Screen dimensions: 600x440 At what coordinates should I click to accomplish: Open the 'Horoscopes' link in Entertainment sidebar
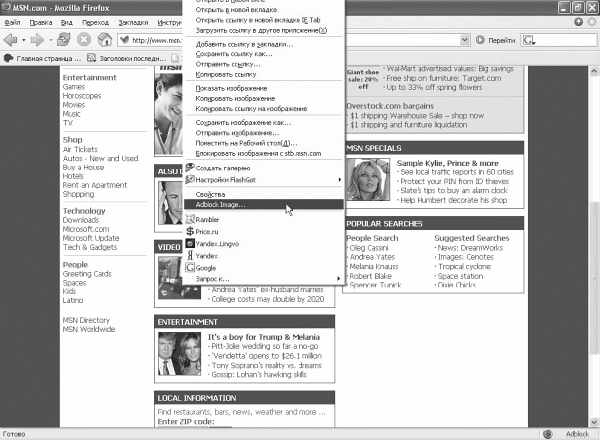[x=84, y=95]
